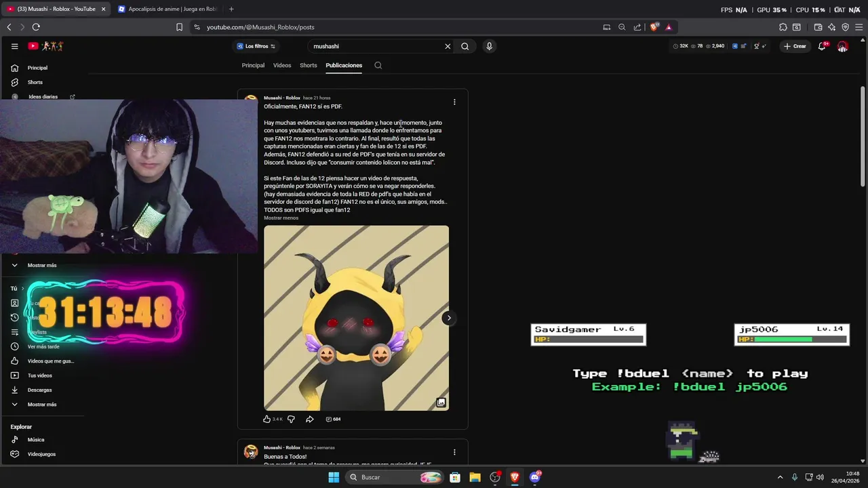Click the share page icon in address bar
Screen dimensions: 868x488
tap(637, 27)
